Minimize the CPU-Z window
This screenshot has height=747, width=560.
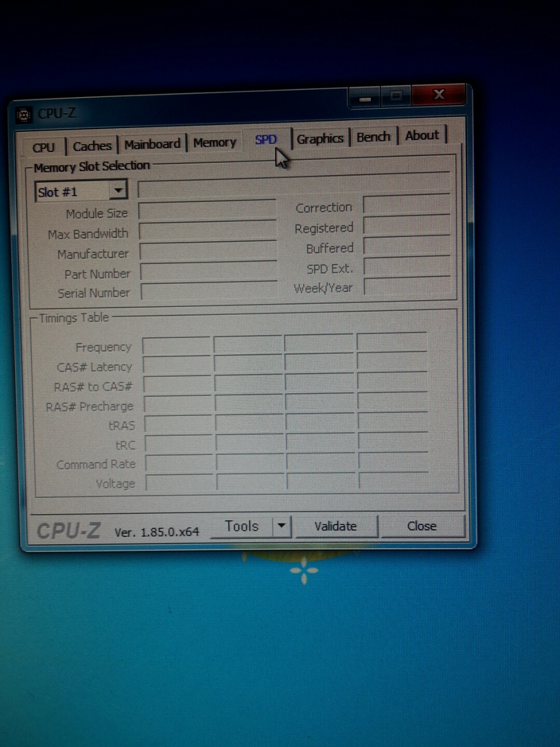click(x=365, y=99)
